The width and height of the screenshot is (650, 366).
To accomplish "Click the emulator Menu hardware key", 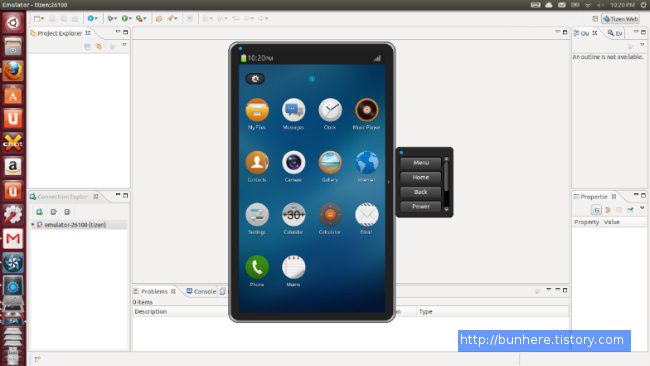I will [420, 163].
